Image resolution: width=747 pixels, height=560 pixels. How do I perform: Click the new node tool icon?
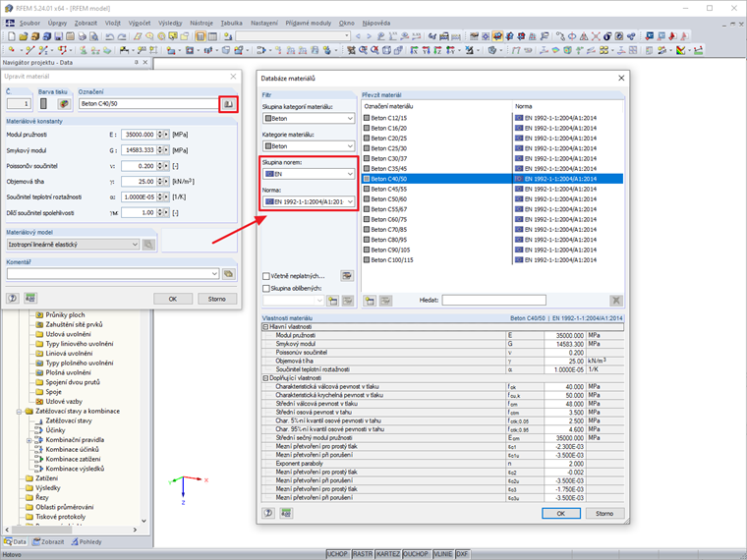(12, 50)
